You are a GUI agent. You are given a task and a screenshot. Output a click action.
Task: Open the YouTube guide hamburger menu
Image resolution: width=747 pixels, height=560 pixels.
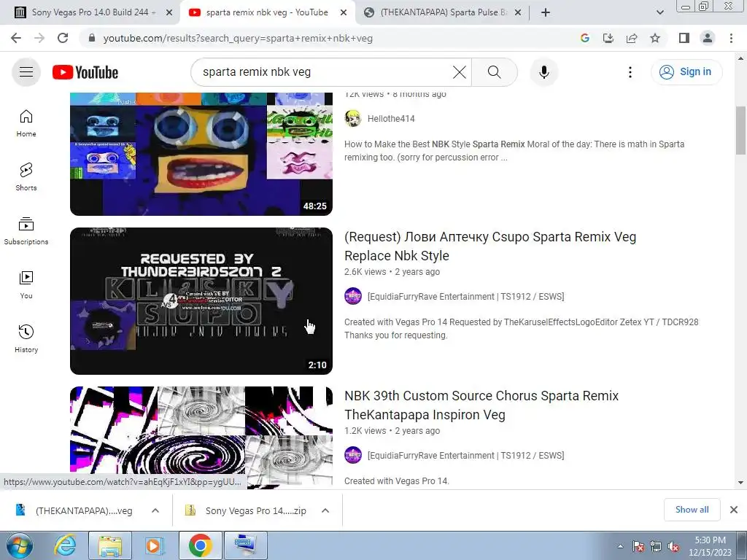tap(26, 72)
